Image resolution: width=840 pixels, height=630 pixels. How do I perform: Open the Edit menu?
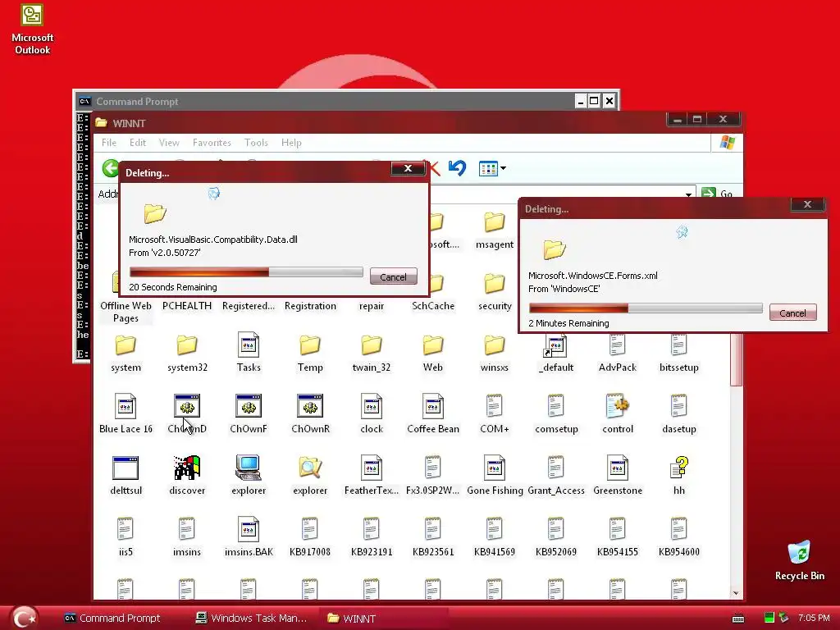click(x=138, y=143)
